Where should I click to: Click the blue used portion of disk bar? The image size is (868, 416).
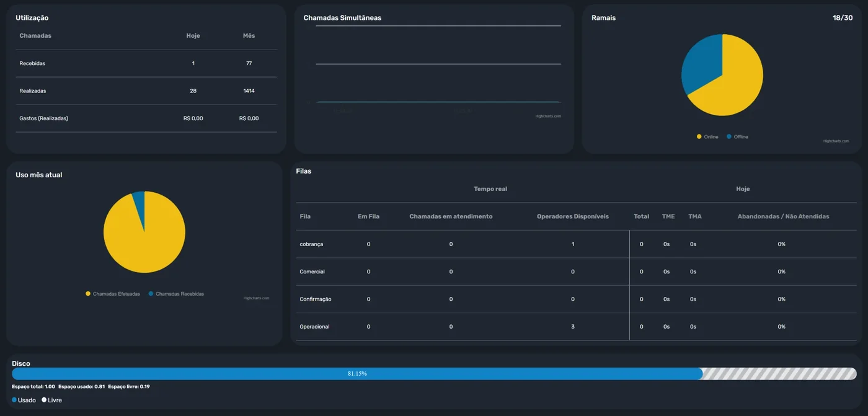(x=357, y=374)
